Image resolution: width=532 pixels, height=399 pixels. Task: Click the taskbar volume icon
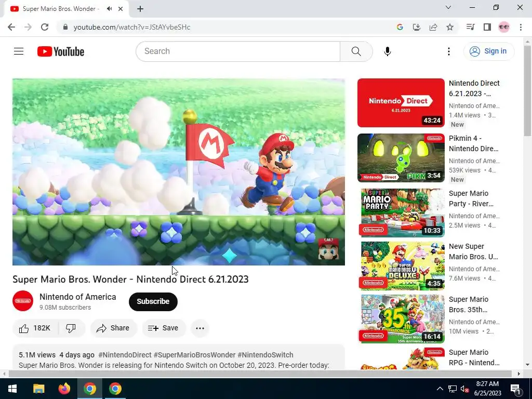tap(464, 389)
